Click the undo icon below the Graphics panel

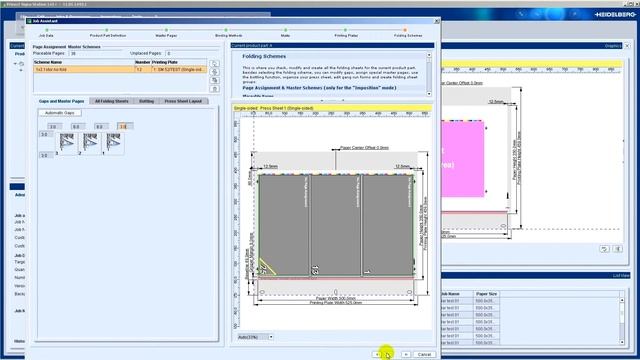point(604,249)
